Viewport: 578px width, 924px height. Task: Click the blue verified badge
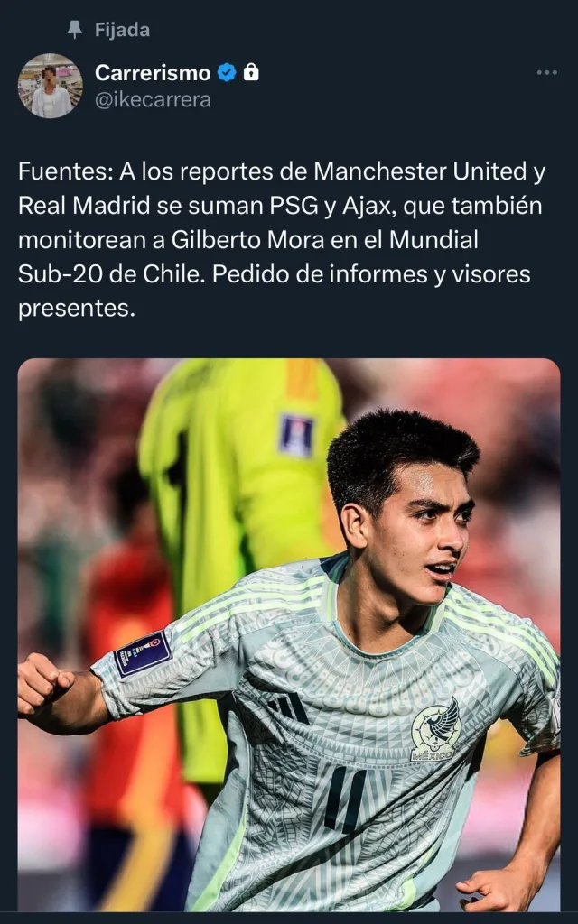click(227, 72)
